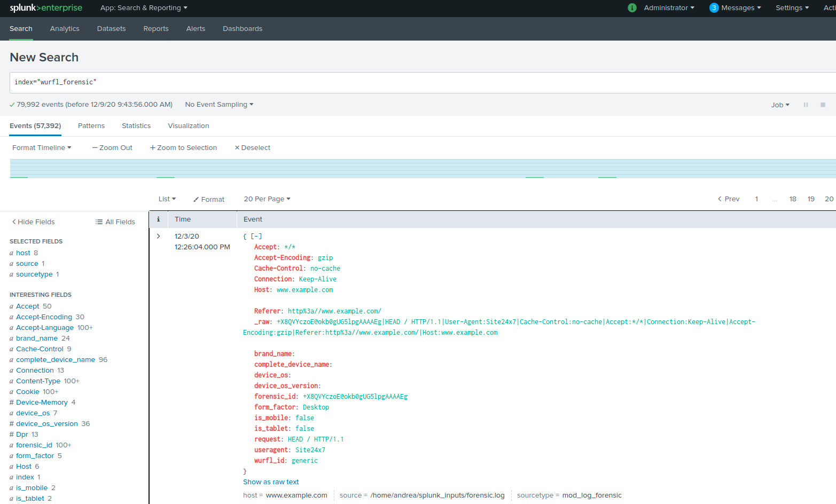
Task: Switch to the Patterns tab
Action: (x=91, y=126)
